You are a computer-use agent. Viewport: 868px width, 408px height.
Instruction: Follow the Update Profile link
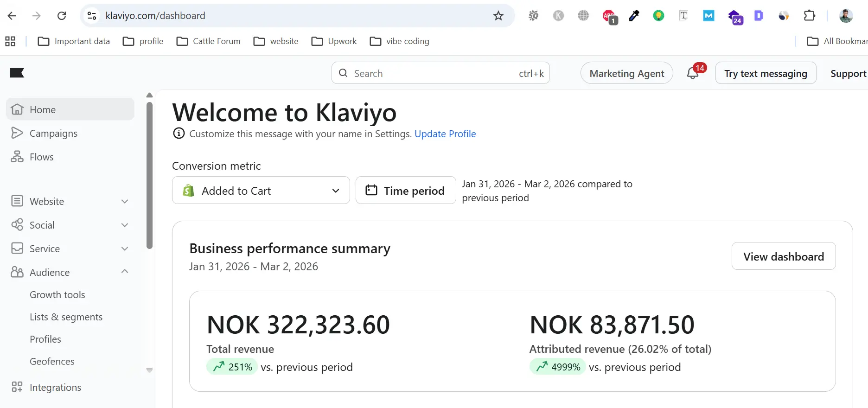pos(445,134)
